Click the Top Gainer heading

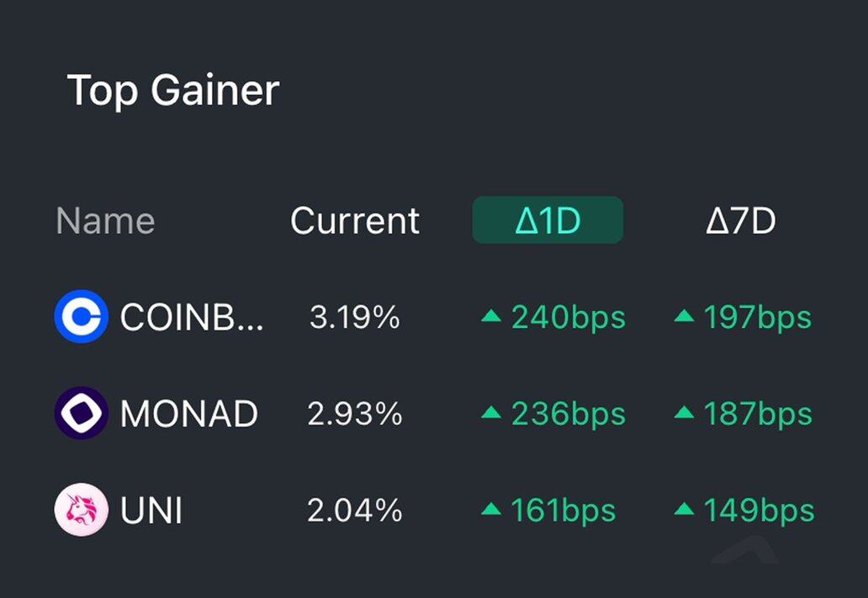click(172, 90)
